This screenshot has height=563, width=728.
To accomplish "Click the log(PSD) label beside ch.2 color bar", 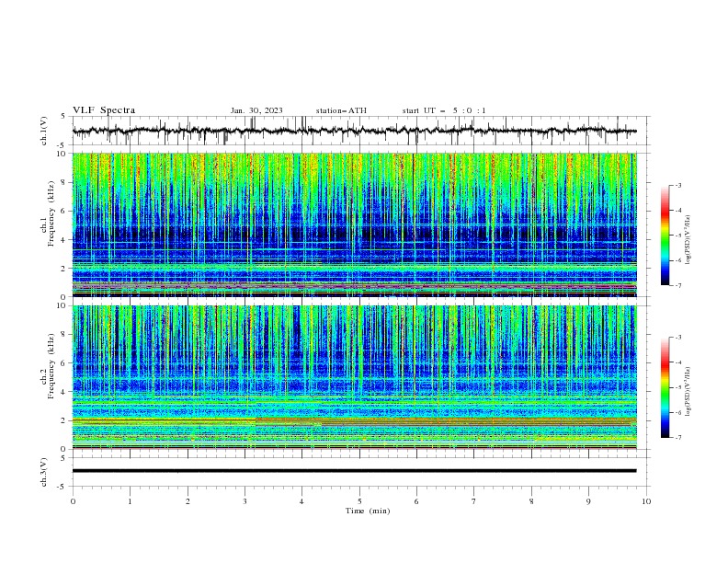I will (688, 392).
